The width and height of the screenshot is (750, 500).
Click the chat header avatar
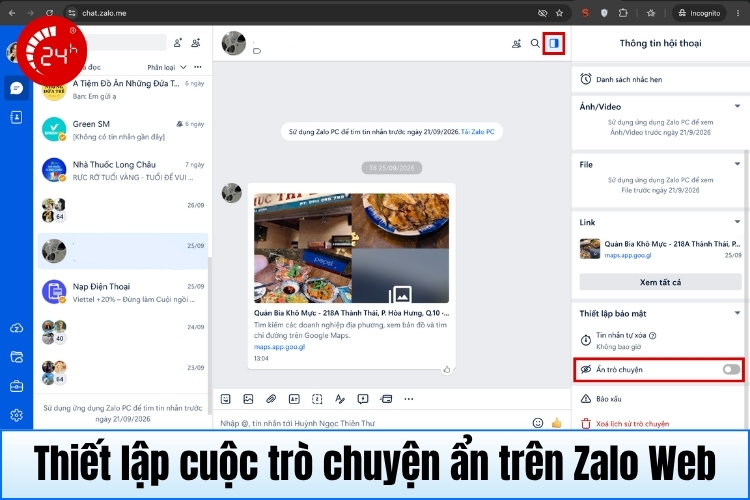click(x=233, y=44)
